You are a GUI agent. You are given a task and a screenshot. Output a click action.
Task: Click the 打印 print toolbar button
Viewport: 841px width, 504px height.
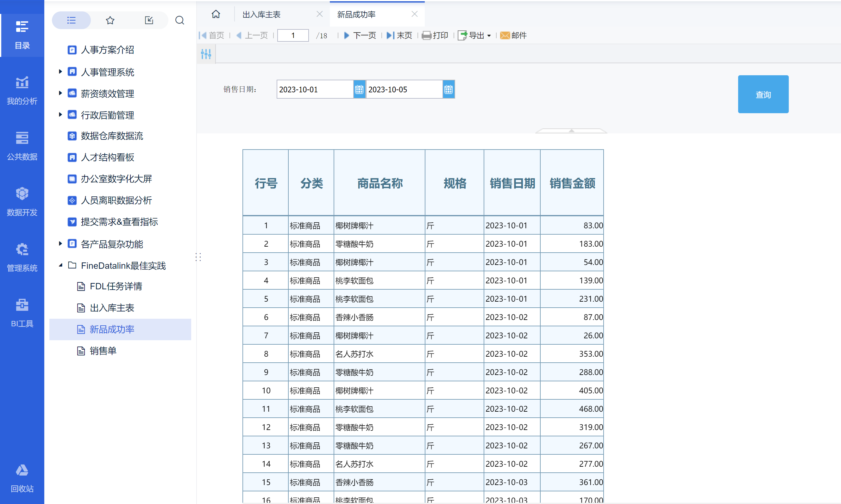coord(435,35)
